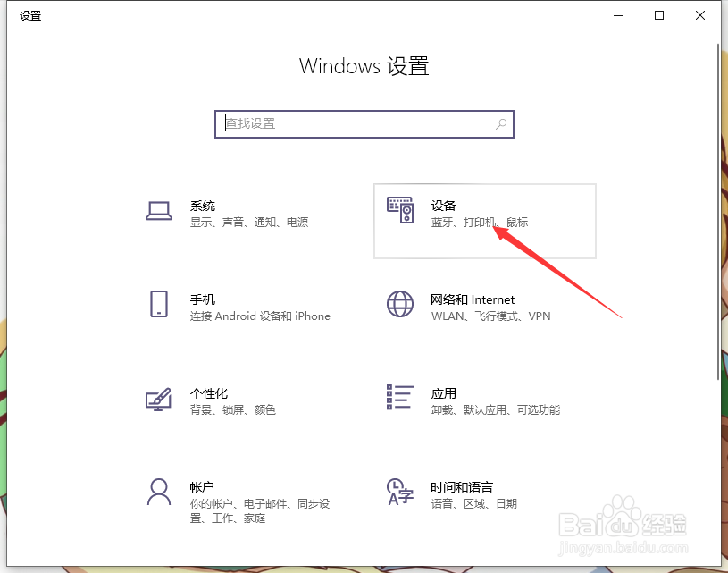The width and height of the screenshot is (728, 573).
Task: Click 背景、锁屏、颜色 personalization link
Action: pos(233,409)
